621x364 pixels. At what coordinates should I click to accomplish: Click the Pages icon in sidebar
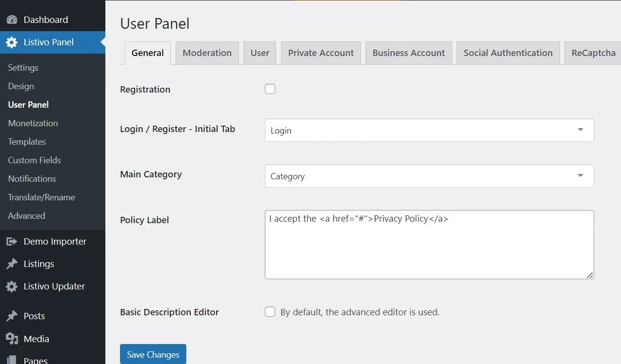12,360
